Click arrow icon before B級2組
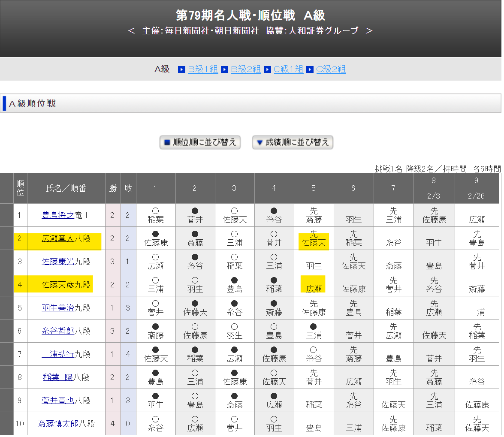This screenshot has width=504, height=437. [225, 69]
